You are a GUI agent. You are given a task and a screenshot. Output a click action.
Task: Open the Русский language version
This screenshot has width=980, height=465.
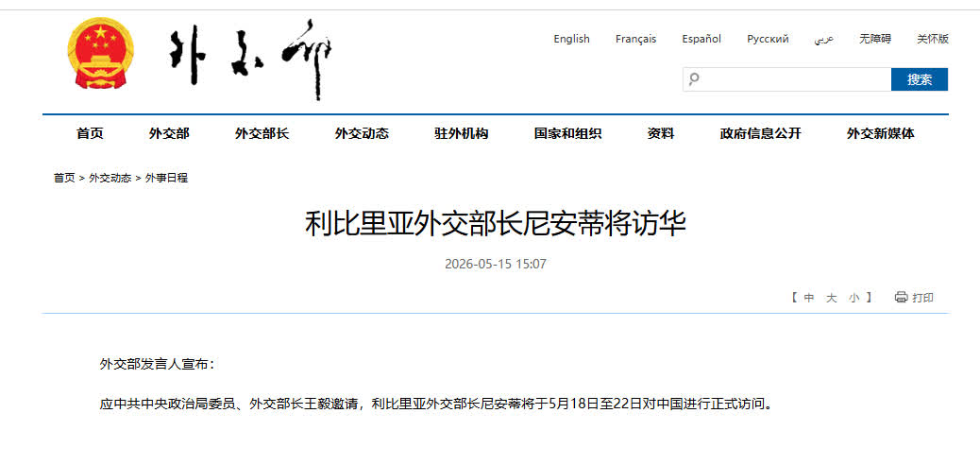[x=768, y=39]
